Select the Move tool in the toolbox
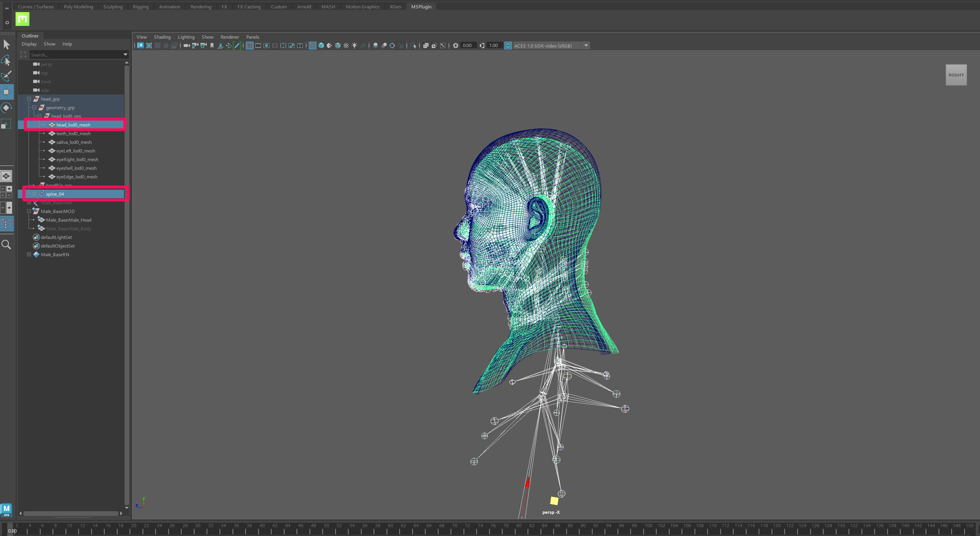Viewport: 980px width, 536px height. click(x=6, y=92)
